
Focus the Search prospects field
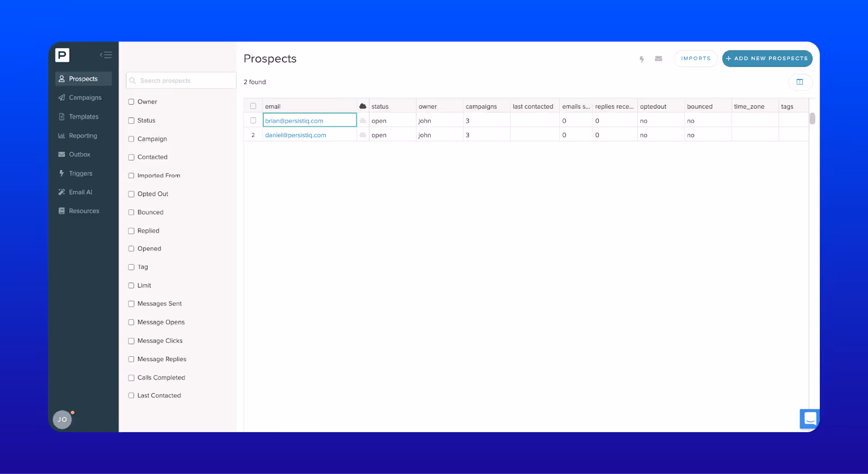[181, 80]
